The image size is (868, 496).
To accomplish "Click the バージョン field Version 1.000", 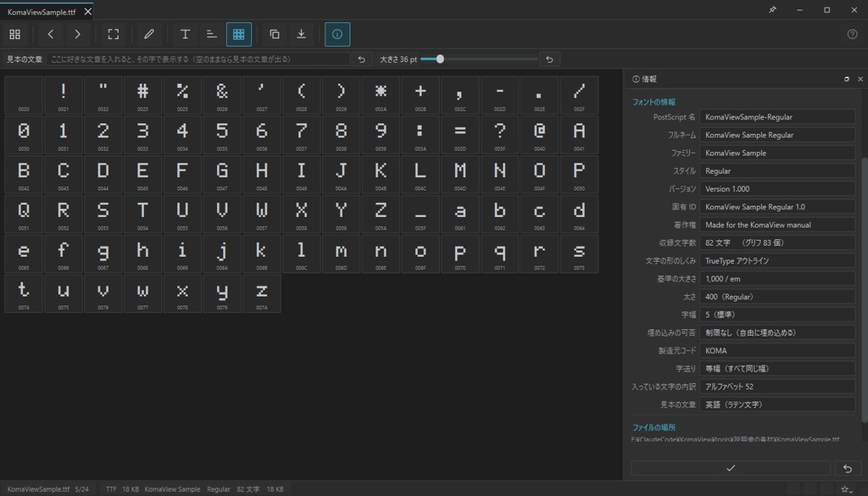I will tap(777, 189).
